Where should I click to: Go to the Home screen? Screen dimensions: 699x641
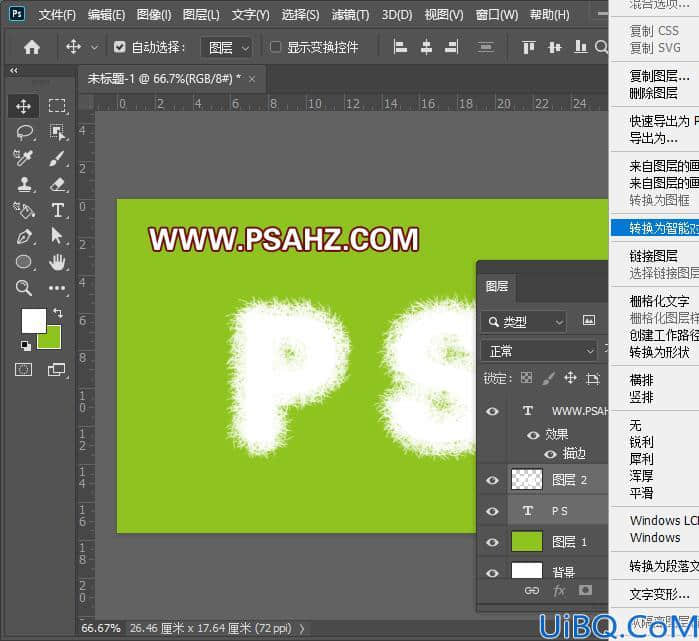pos(32,47)
